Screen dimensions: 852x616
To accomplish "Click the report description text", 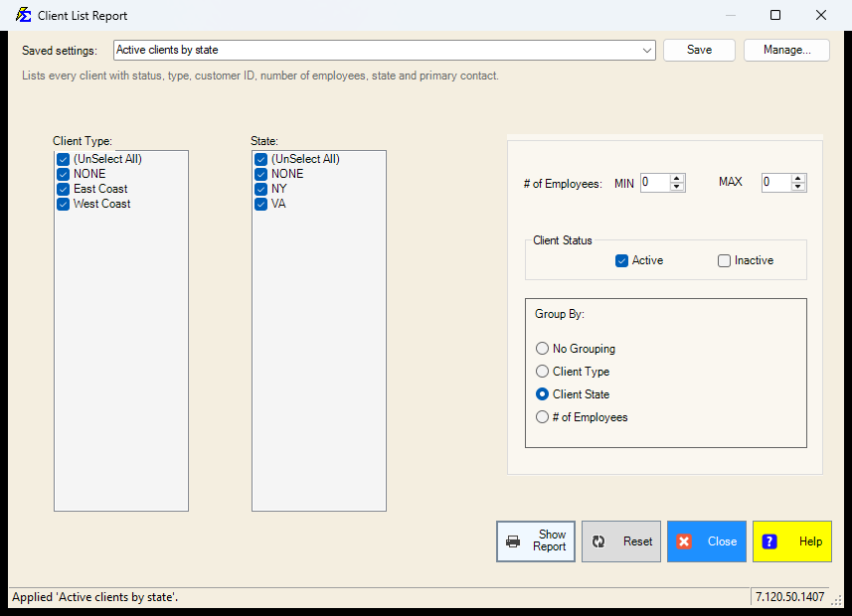I will pyautogui.click(x=260, y=76).
